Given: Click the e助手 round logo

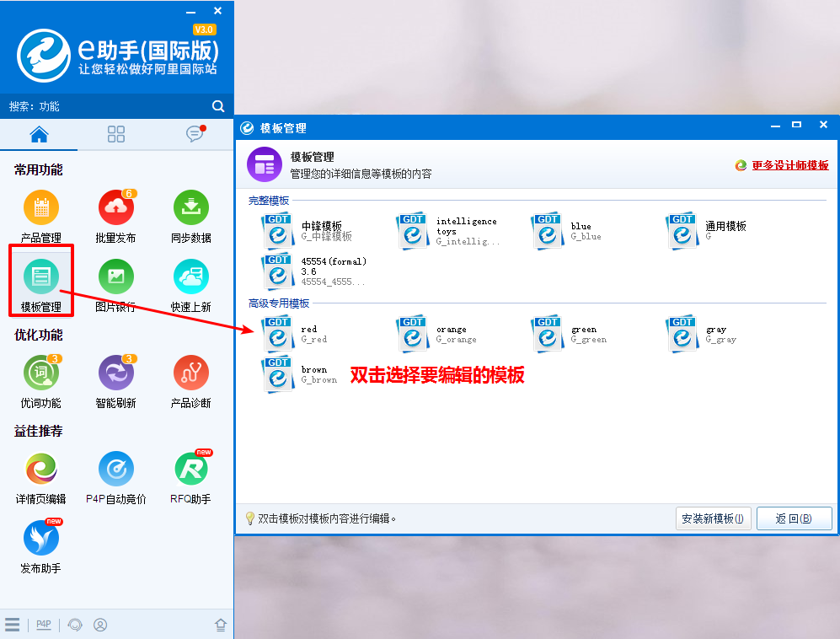Looking at the screenshot, I should [x=44, y=55].
